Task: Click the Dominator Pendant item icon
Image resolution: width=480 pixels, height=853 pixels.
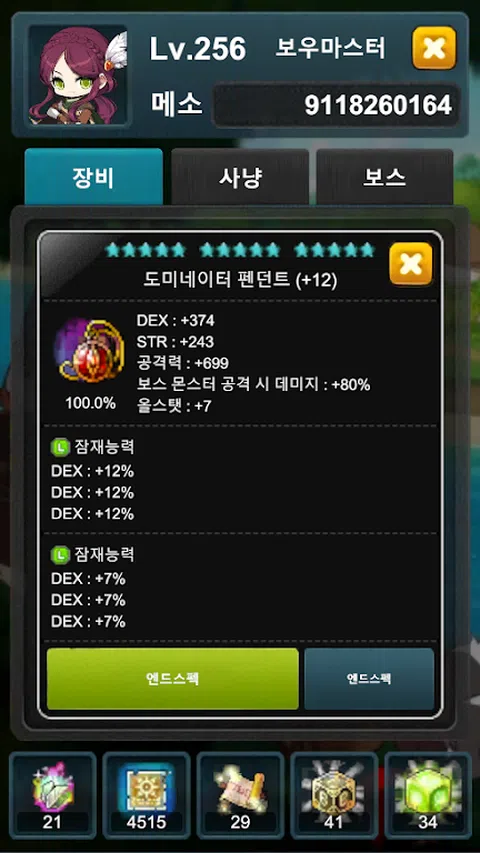Action: click(90, 351)
